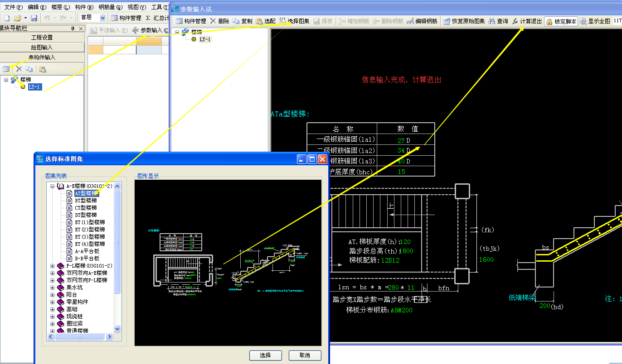Click the Redo arrow icon in main toolbar

(63, 18)
